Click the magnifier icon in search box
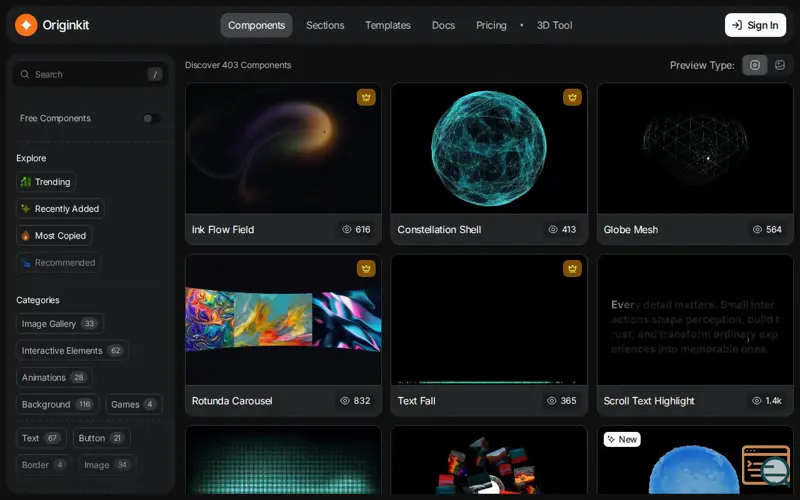Image resolution: width=800 pixels, height=500 pixels. 24,74
